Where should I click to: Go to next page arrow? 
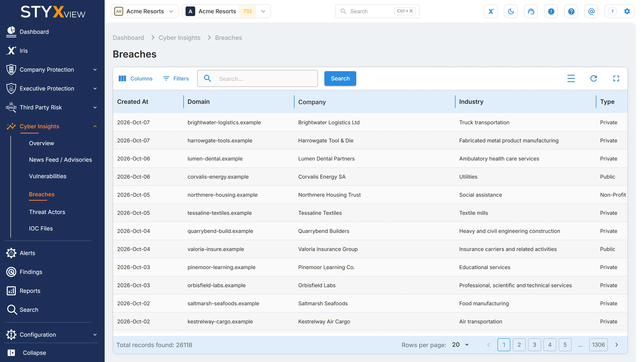[x=616, y=345]
